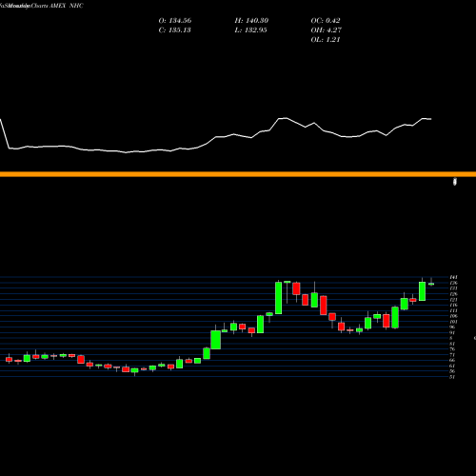Click the open price value O: 134.56
Image resolution: width=476 pixels, height=476 pixels.
(175, 21)
